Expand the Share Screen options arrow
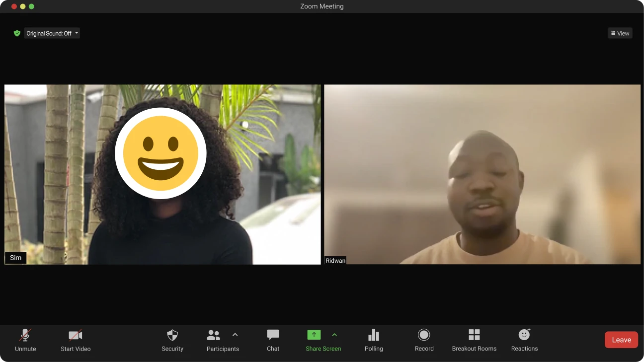Image resolution: width=644 pixels, height=362 pixels. (334, 335)
